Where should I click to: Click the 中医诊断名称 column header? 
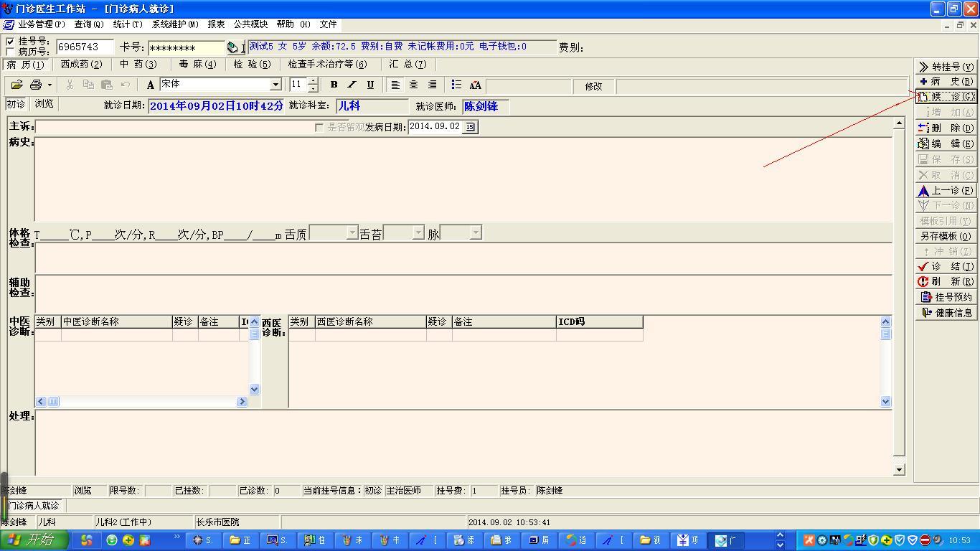click(117, 322)
